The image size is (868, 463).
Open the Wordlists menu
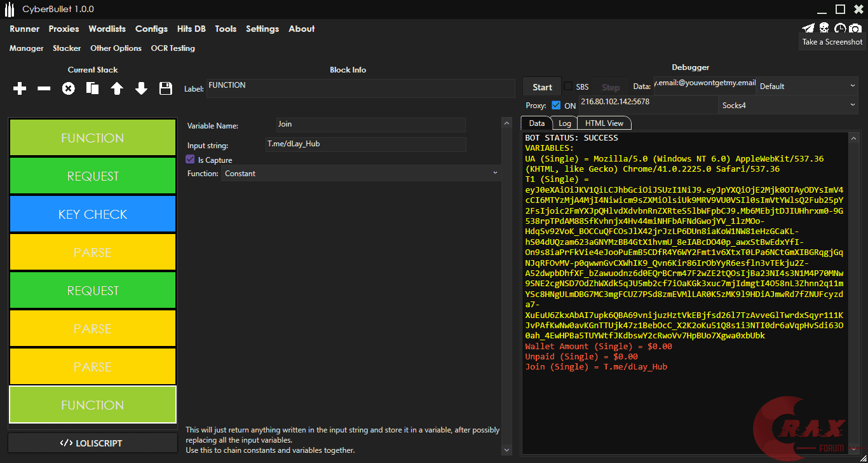coord(107,29)
